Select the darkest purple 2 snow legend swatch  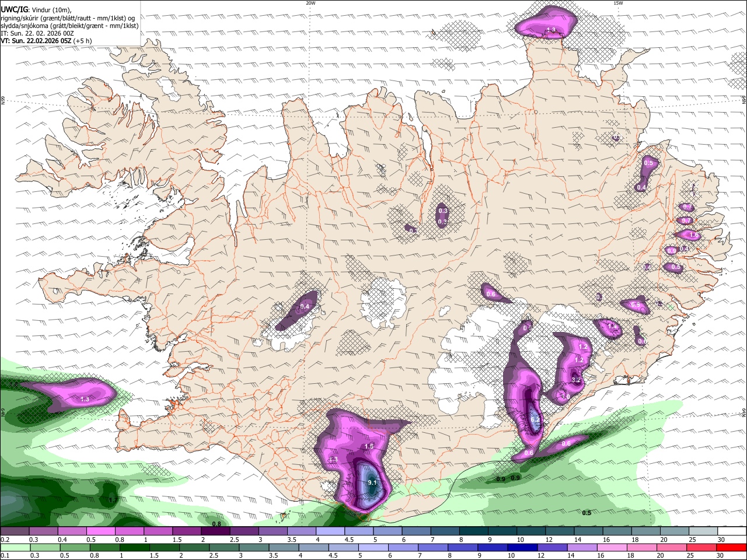(215, 531)
